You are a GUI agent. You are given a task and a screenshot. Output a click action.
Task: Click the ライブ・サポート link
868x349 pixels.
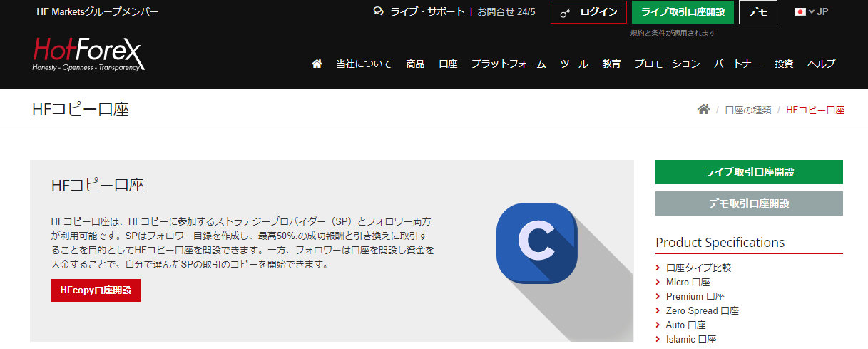click(x=427, y=12)
